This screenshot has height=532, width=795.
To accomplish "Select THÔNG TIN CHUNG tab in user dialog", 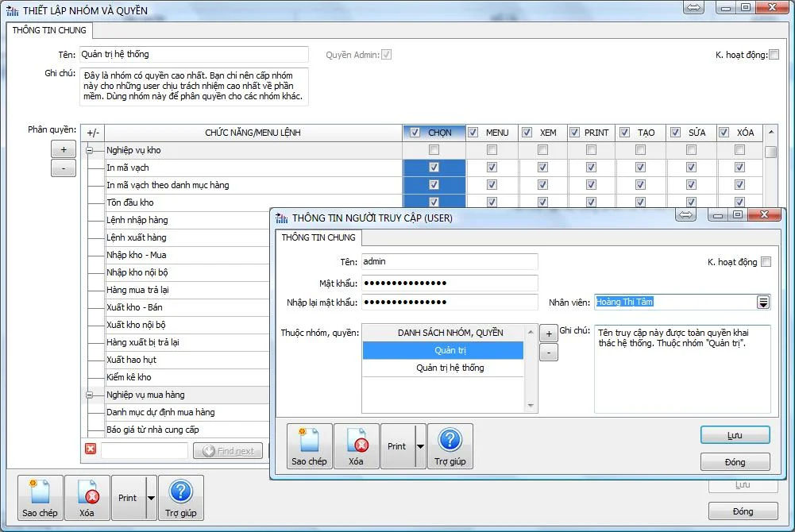I will pos(318,237).
